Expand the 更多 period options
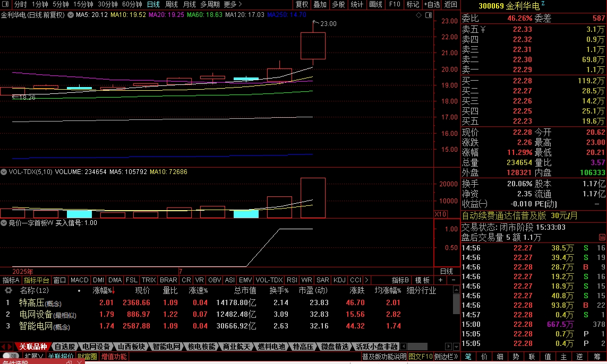Viewport: 607px width, 364px height. [233, 4]
